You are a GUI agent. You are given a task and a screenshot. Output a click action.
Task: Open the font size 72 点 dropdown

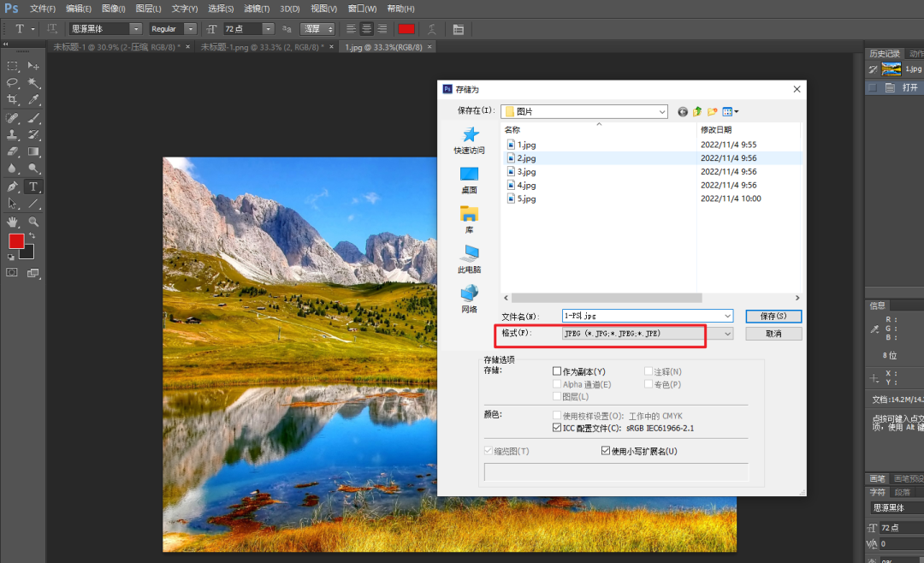coord(268,29)
